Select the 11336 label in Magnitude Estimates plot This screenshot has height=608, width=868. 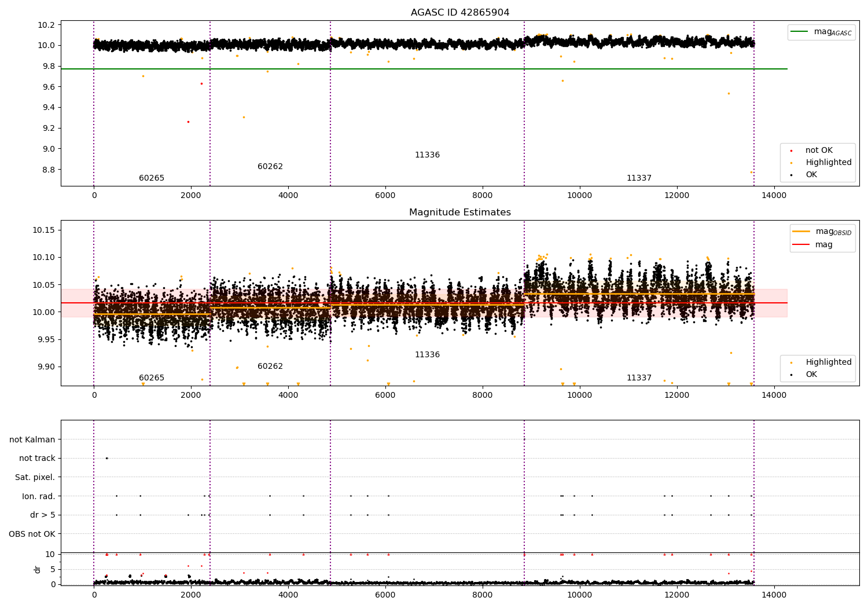click(x=427, y=355)
